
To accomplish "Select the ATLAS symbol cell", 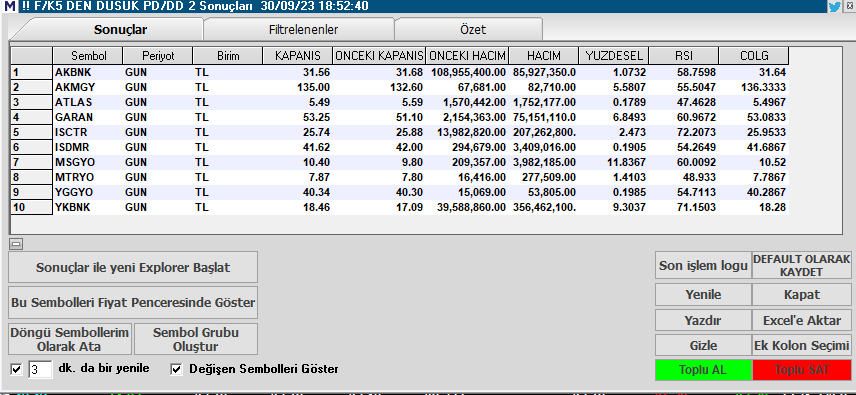I will [88, 102].
